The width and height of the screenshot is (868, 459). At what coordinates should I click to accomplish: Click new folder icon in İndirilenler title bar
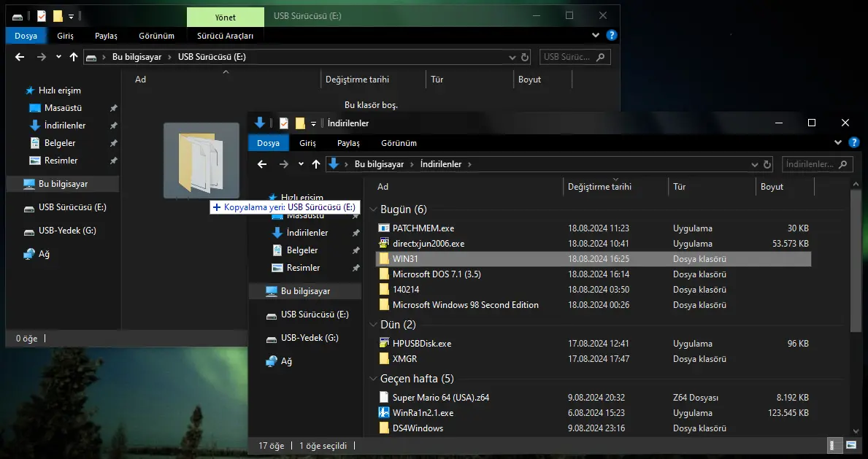[x=299, y=123]
